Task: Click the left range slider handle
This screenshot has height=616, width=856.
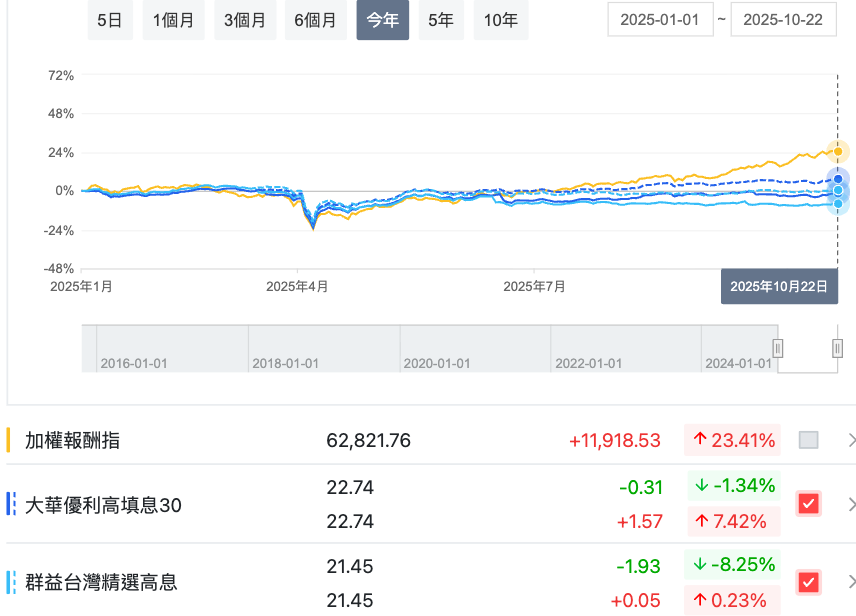Action: click(x=778, y=348)
